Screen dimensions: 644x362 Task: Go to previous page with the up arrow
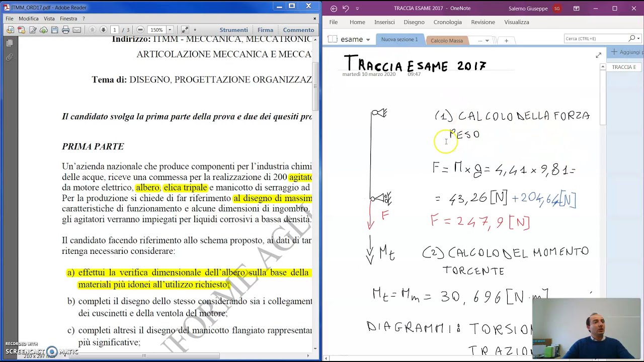pos(92,30)
